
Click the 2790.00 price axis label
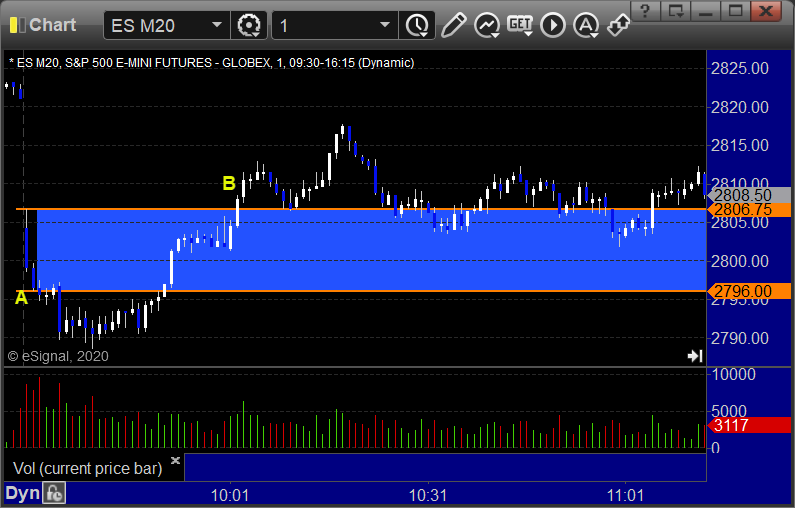tap(740, 338)
